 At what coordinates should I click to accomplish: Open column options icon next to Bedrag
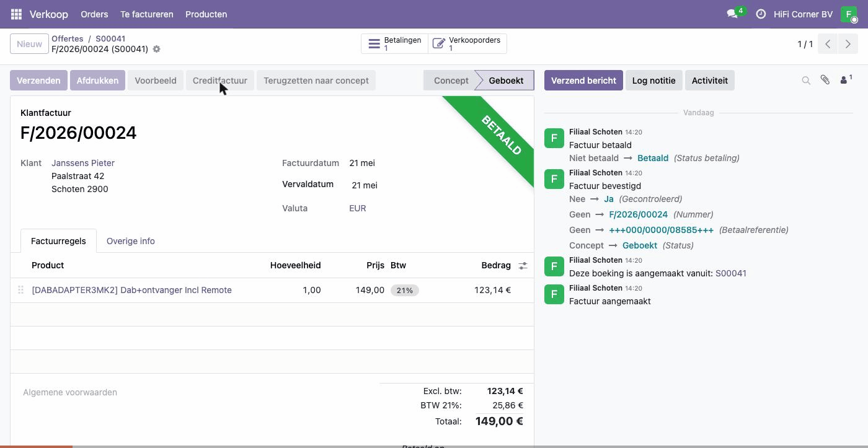pos(523,265)
